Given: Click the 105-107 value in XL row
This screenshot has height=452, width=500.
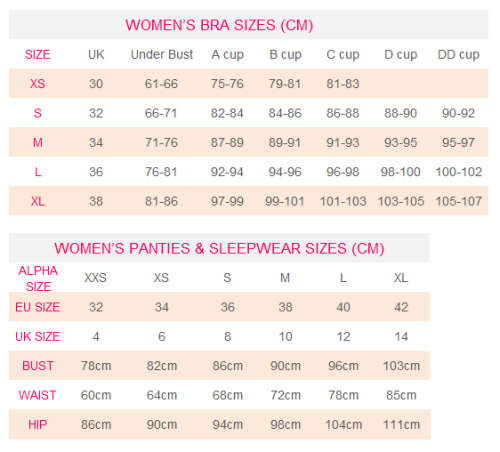Looking at the screenshot, I should [459, 201].
